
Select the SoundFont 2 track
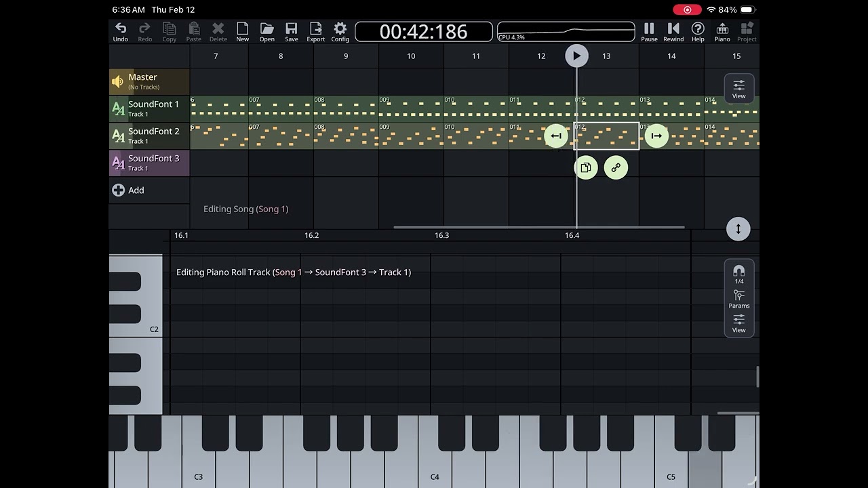pyautogui.click(x=149, y=136)
